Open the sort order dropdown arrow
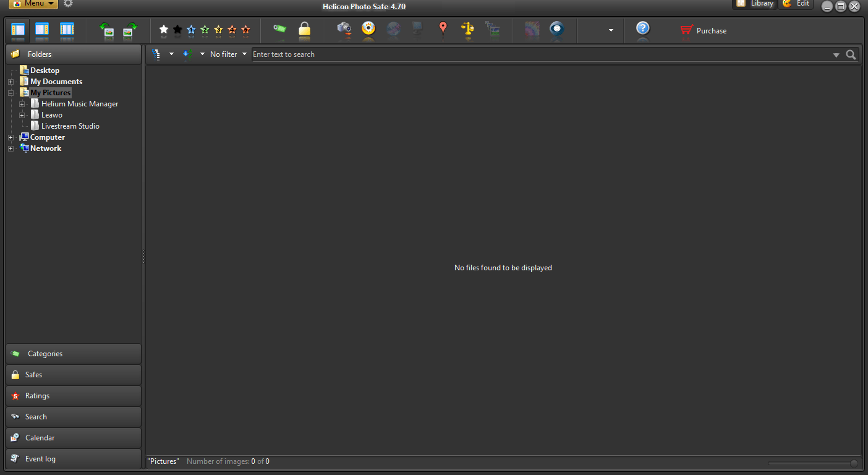Screen dimensions: 868x475 pos(202,54)
